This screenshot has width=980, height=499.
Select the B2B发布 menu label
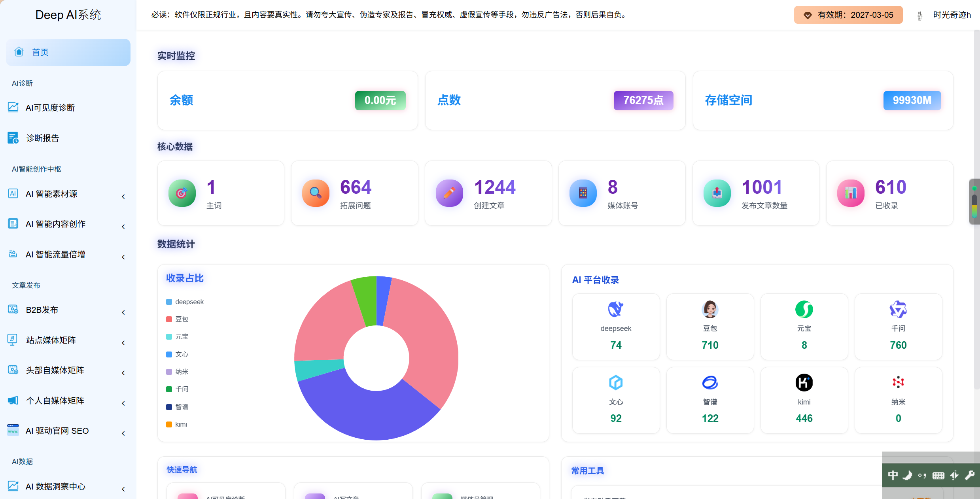42,310
